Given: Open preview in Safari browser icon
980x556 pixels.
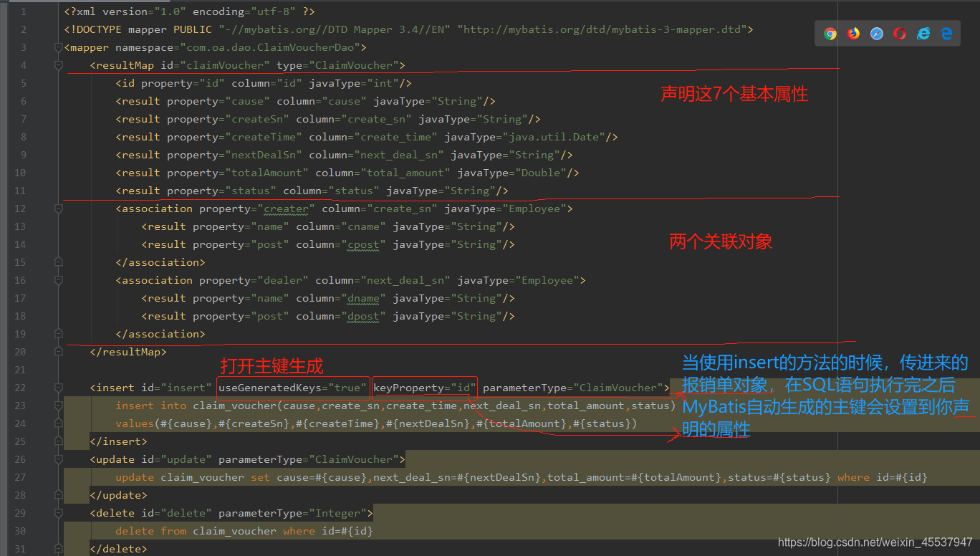Looking at the screenshot, I should [x=877, y=34].
